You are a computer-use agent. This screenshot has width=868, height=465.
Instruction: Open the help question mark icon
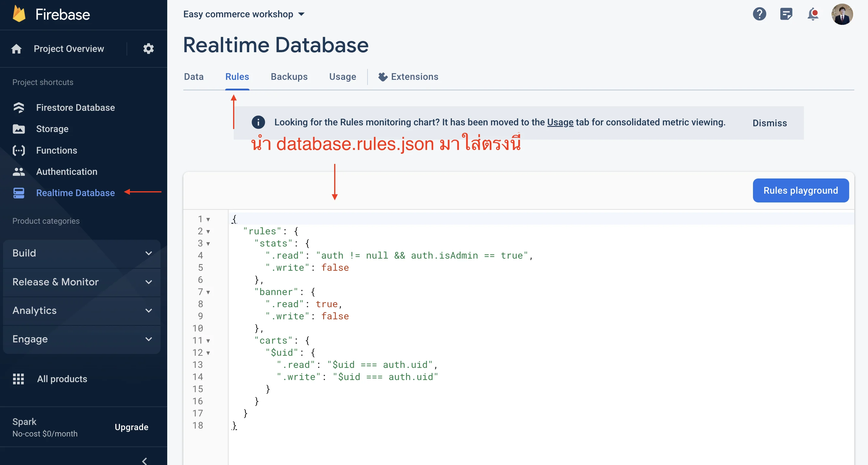(x=759, y=14)
